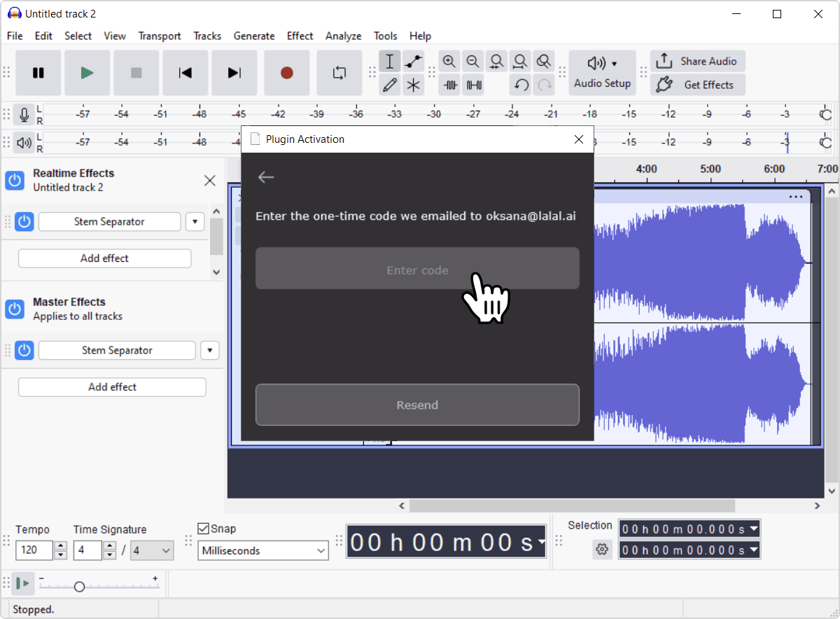Click the Resend button in Plugin Activation

tap(417, 405)
